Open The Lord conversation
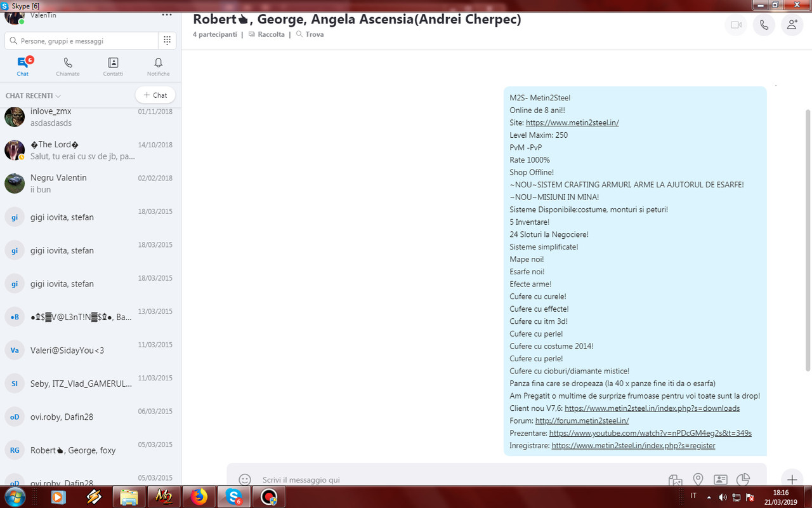This screenshot has width=812, height=508. coord(90,150)
